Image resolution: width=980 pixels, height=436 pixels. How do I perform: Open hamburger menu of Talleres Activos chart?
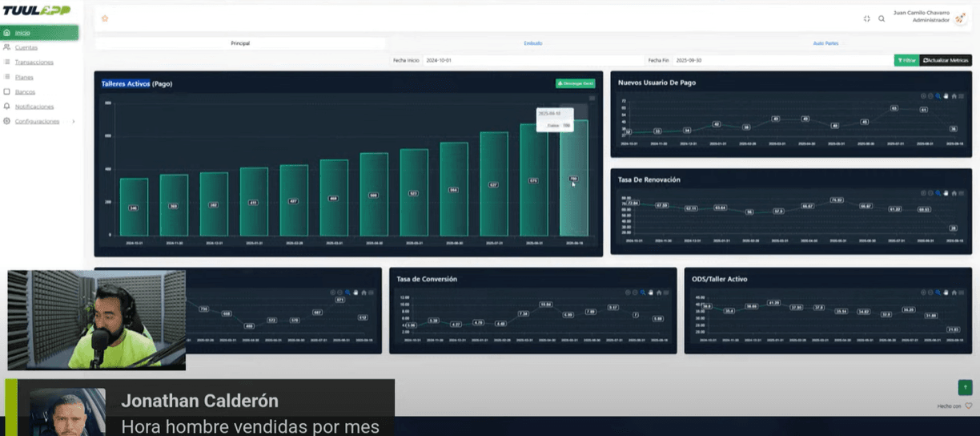click(592, 98)
